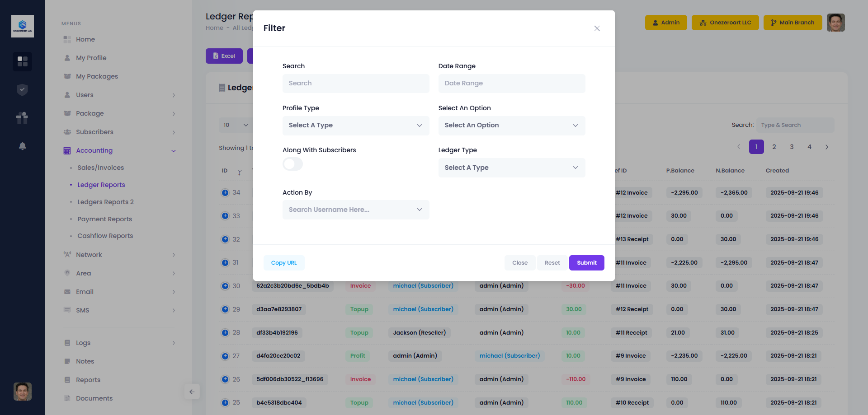Image resolution: width=868 pixels, height=415 pixels.
Task: Click the Reset button
Action: click(x=552, y=263)
